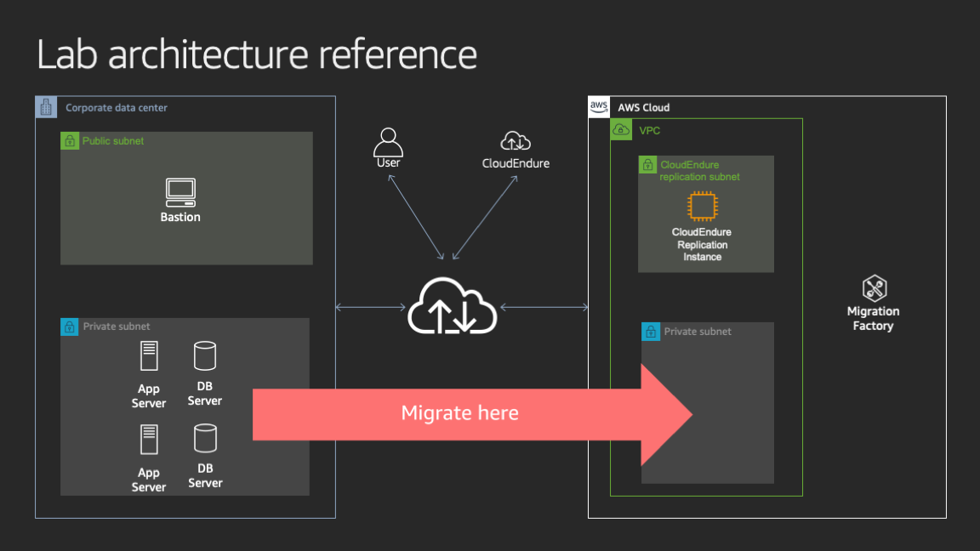Click the upper DB Server cylinder icon
The image size is (980, 551).
205,355
